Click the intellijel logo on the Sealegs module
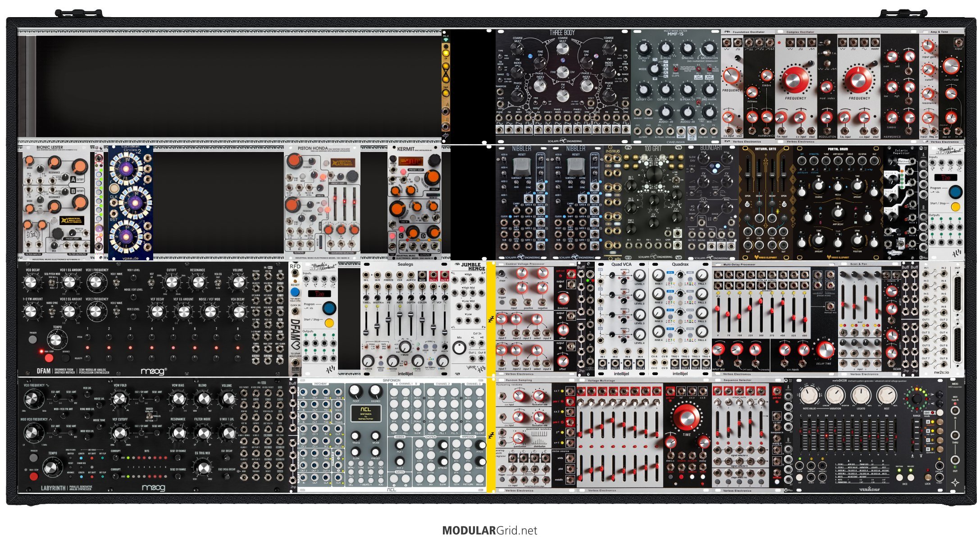980x540 pixels. click(x=406, y=374)
